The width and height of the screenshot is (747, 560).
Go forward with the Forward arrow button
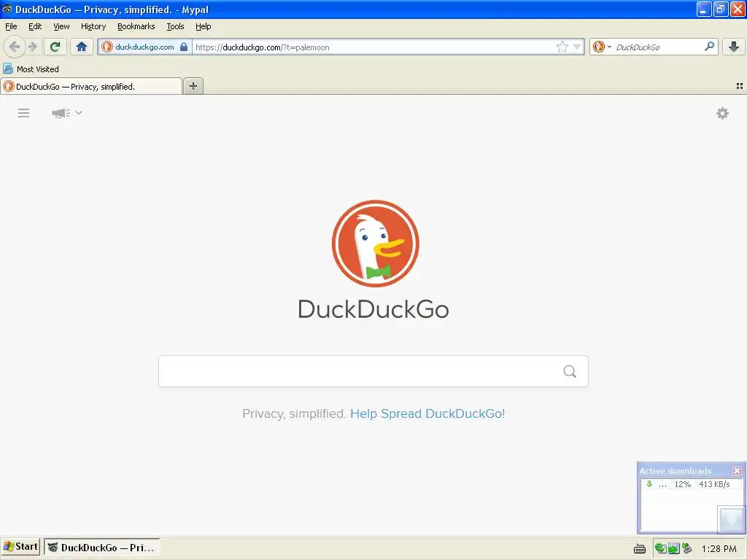click(x=32, y=47)
